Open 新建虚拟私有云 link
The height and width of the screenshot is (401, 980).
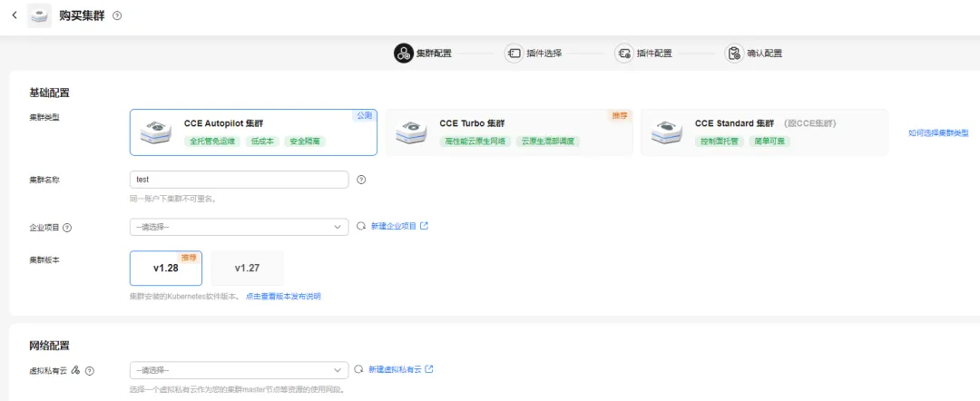(x=396, y=369)
